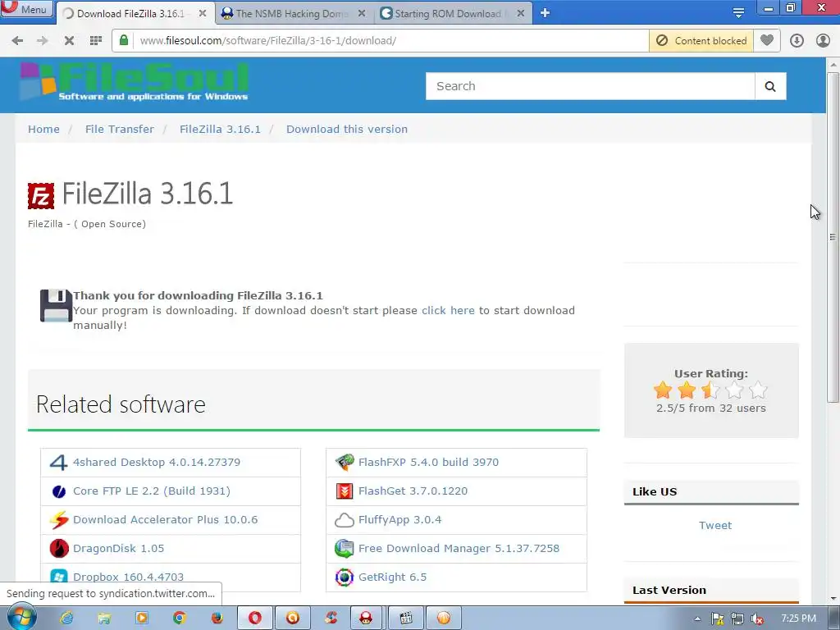Screen dimensions: 840x630
Task: Go back with the back arrow
Action: tap(17, 41)
